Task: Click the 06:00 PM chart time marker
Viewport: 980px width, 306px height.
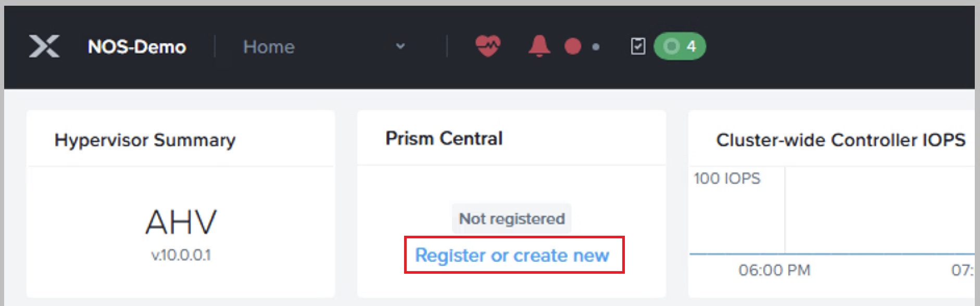Action: (774, 270)
